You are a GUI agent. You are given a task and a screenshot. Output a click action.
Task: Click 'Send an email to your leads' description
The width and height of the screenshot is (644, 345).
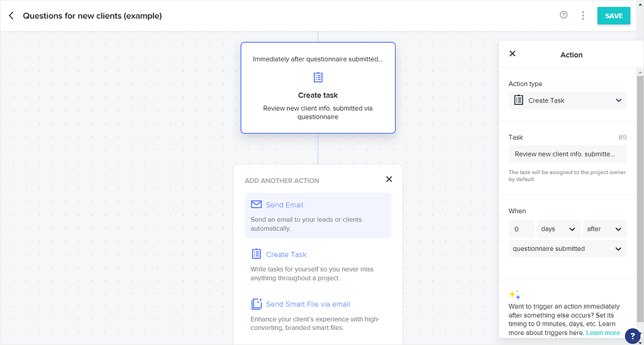(306, 224)
